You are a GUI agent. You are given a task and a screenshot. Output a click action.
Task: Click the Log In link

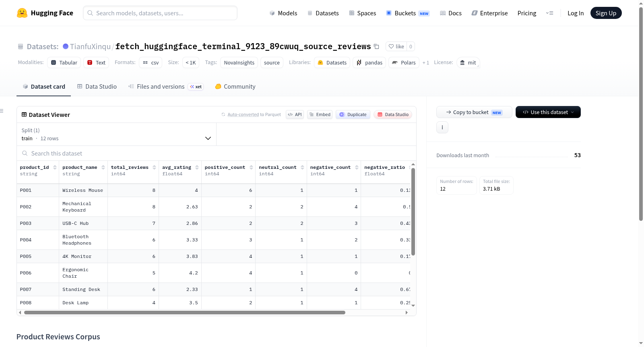tap(576, 13)
